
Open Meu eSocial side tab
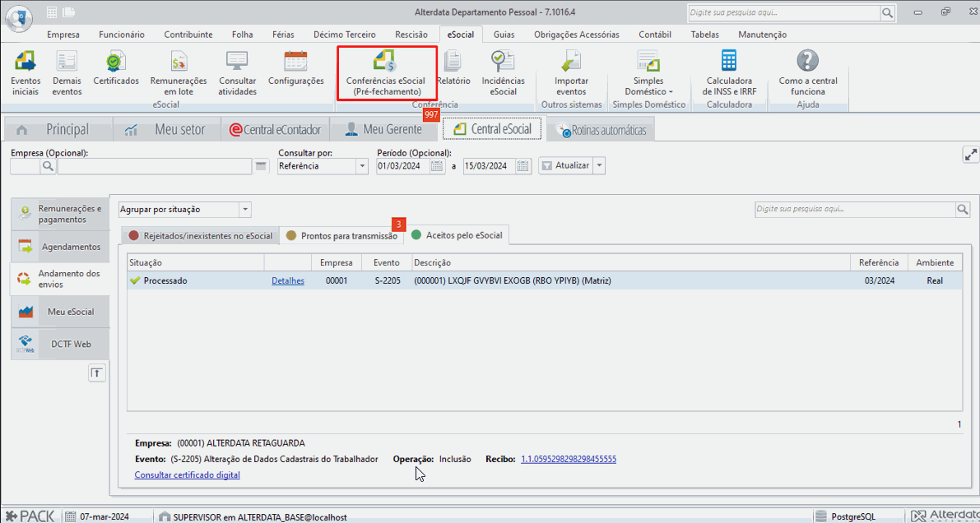tap(60, 311)
